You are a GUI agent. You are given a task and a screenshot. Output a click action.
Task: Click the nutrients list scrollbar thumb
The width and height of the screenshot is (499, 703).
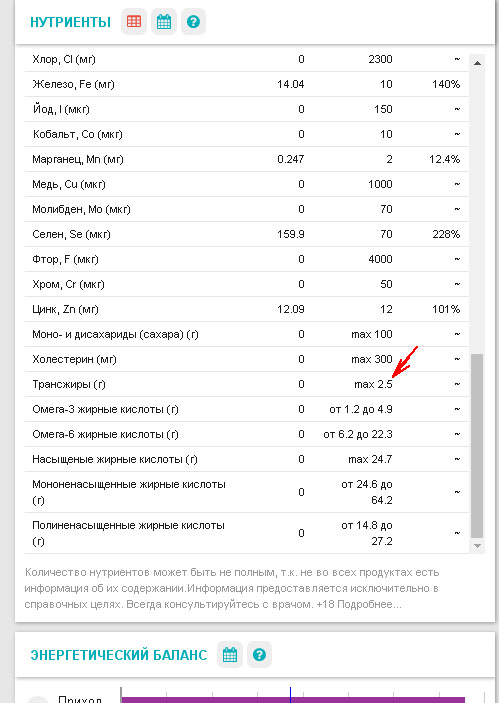(477, 446)
